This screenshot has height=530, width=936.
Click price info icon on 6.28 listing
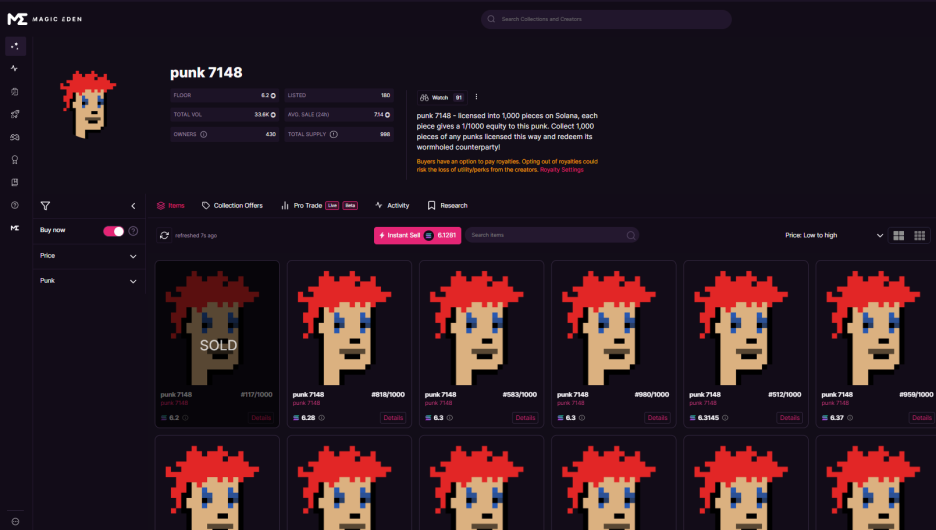[x=322, y=418]
